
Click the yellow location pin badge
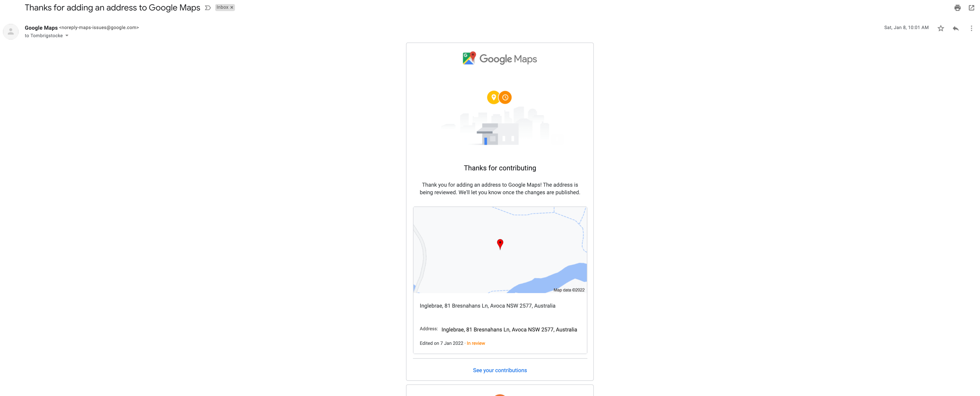tap(493, 97)
